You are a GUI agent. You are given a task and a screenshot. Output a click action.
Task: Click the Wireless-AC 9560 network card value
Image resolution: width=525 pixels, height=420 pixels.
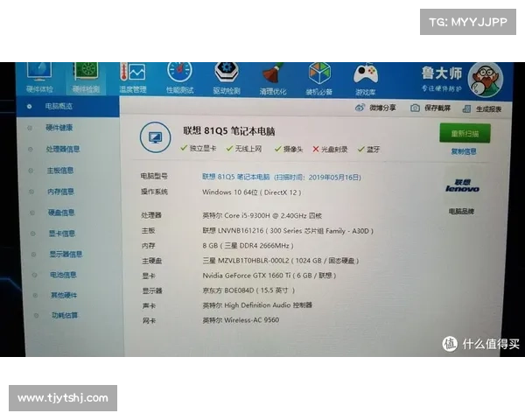(241, 320)
